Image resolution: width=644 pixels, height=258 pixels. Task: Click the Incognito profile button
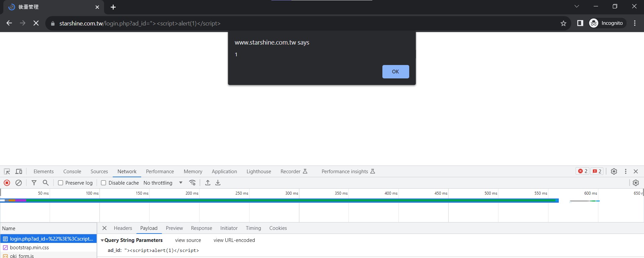pos(607,23)
